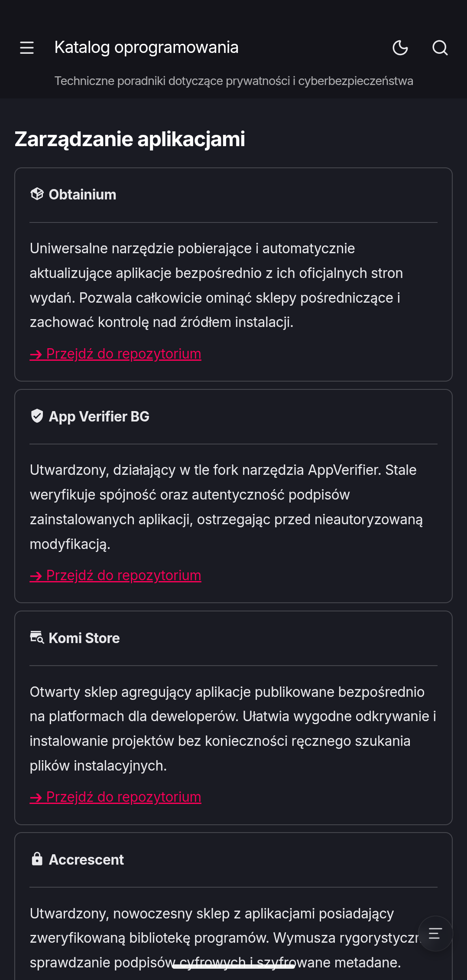Follow App Verifier BG repository link
Image resolution: width=467 pixels, height=980 pixels.
(115, 575)
